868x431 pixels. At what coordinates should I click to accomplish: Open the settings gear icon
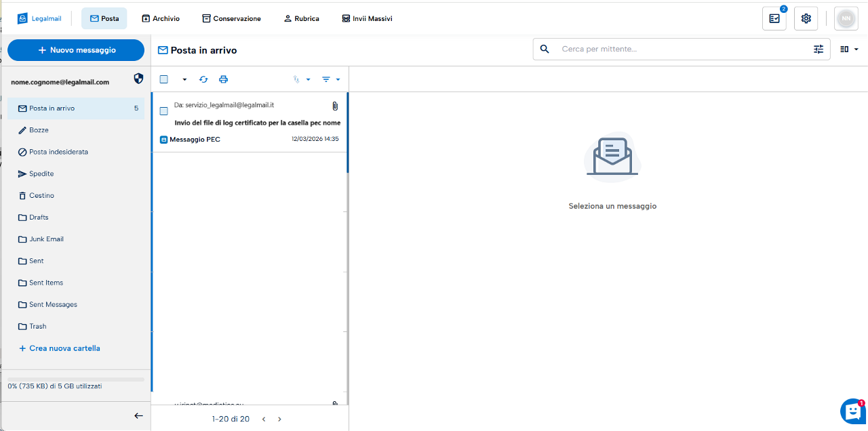806,19
